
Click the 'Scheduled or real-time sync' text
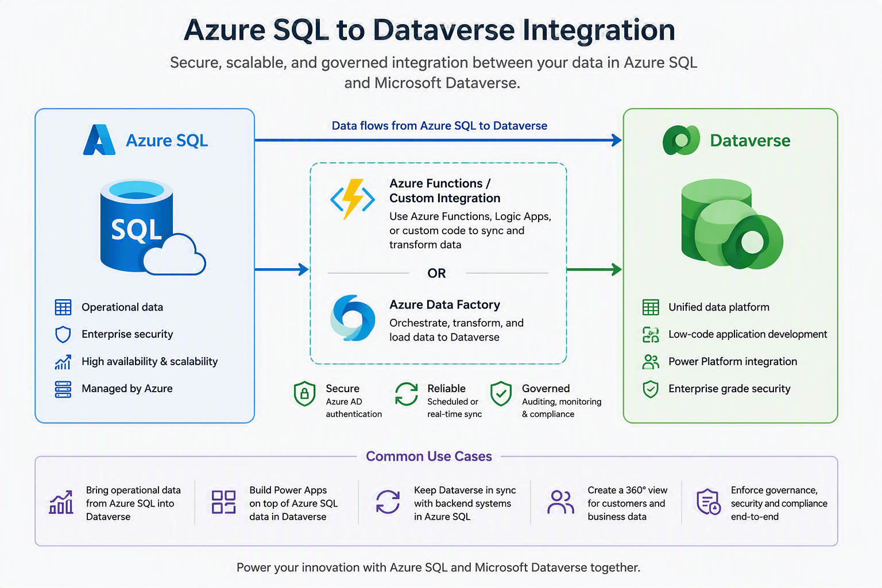(x=455, y=408)
